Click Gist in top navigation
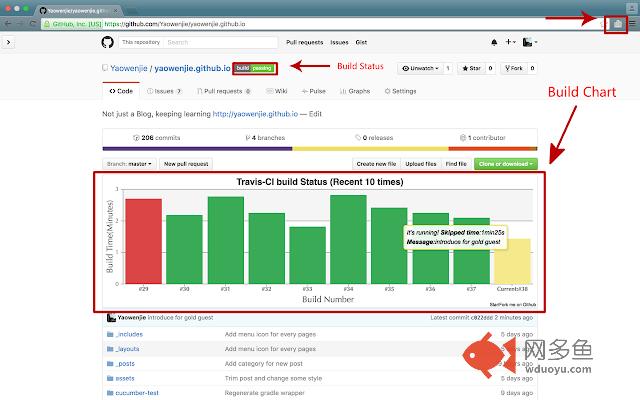Viewport: 640px width, 400px height. pos(361,42)
